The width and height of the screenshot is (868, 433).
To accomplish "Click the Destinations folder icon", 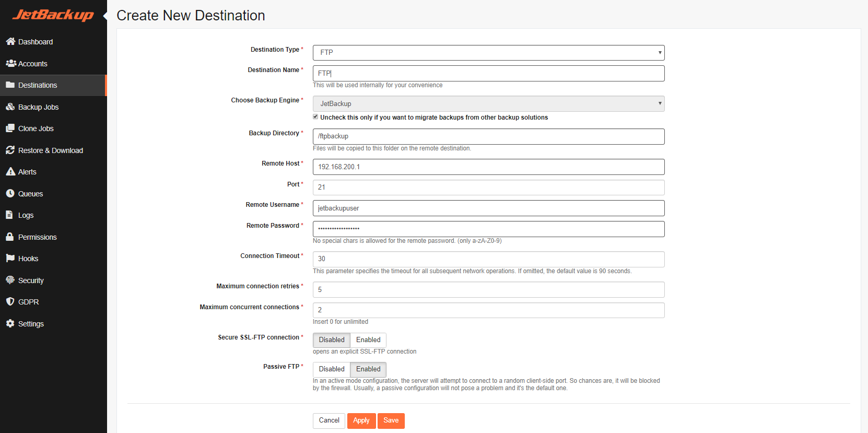I will pos(10,85).
